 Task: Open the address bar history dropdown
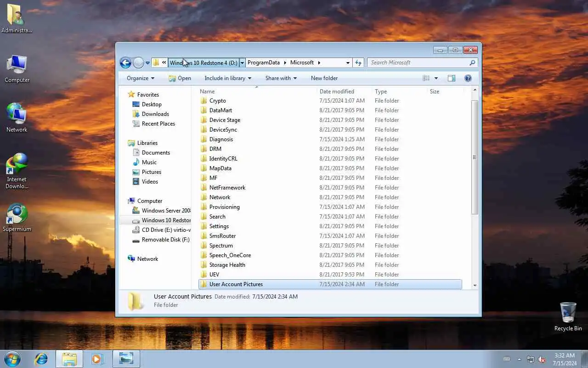tap(348, 63)
